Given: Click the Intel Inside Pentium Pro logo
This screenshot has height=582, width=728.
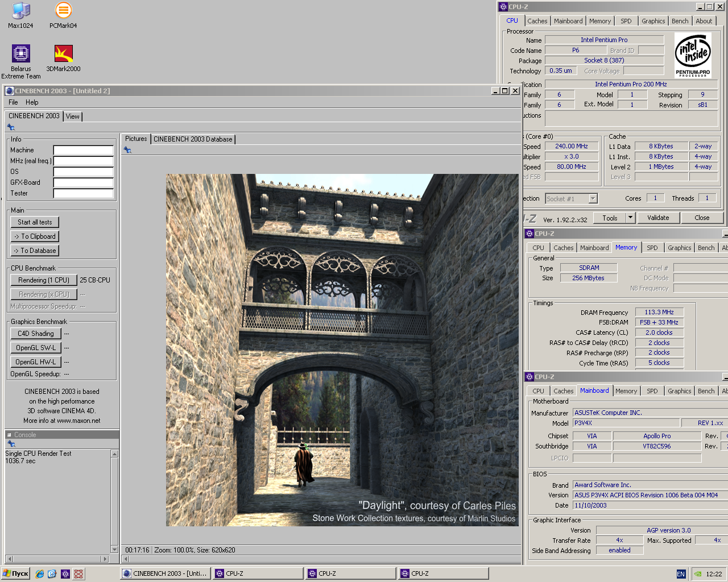Looking at the screenshot, I should [x=693, y=55].
